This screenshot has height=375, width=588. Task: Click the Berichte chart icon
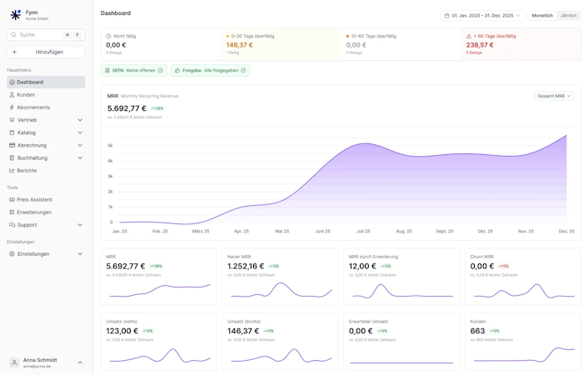(x=12, y=171)
